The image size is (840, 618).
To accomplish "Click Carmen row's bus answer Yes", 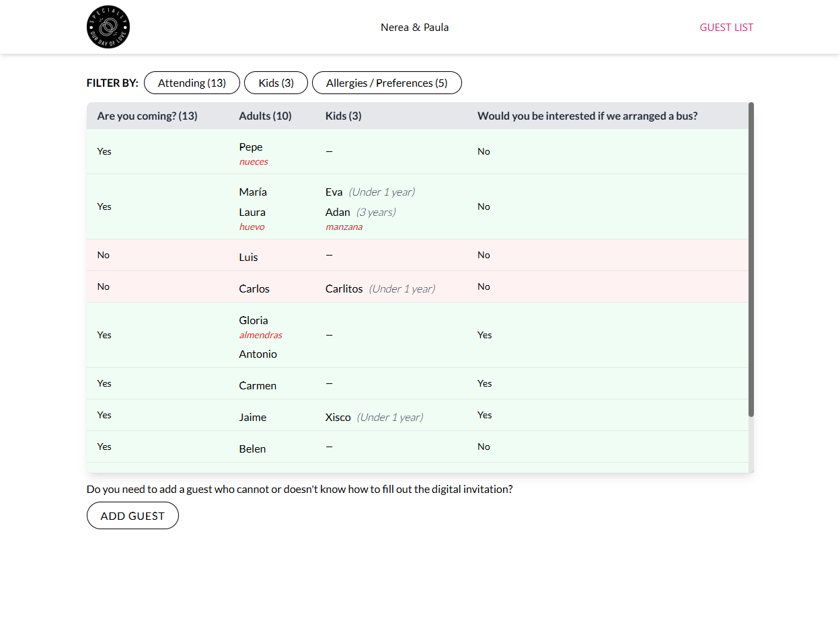I will (x=484, y=383).
